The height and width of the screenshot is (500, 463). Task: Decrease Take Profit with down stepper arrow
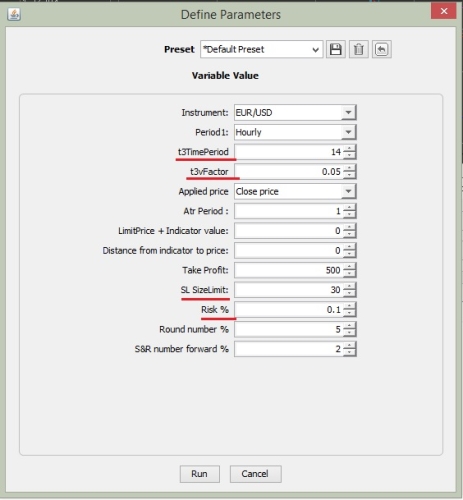click(x=349, y=274)
